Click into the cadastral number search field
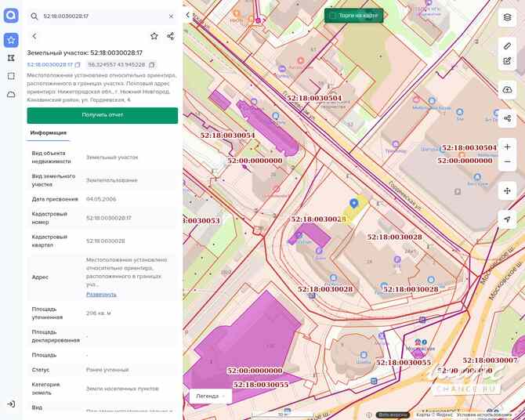Screen dimensions: 525x420 pos(102,16)
